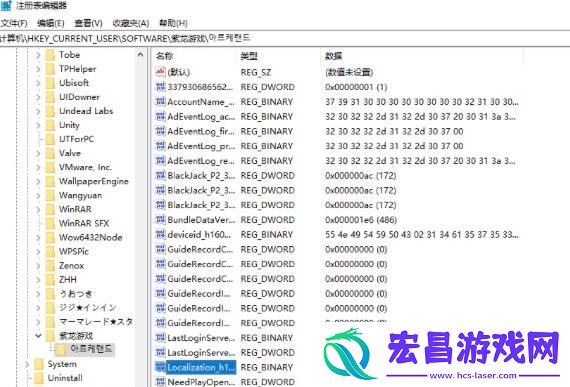Select the Localization_h1 value name
The width and height of the screenshot is (570, 387).
(201, 367)
